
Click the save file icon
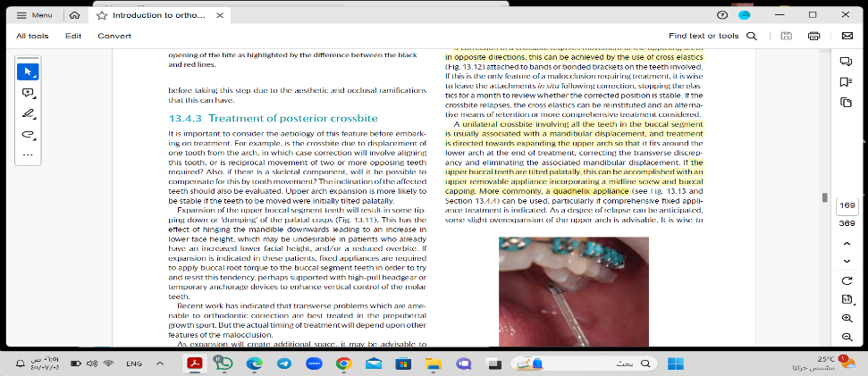(786, 36)
